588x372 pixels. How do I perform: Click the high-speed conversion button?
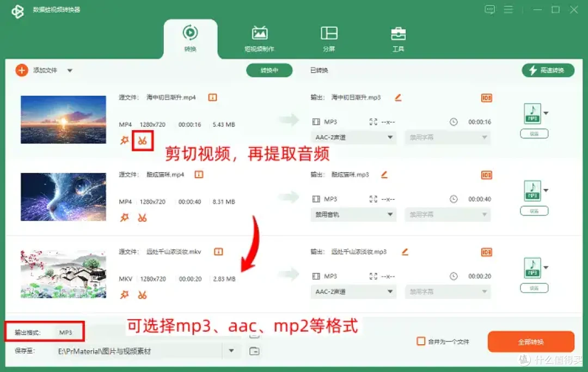(548, 70)
